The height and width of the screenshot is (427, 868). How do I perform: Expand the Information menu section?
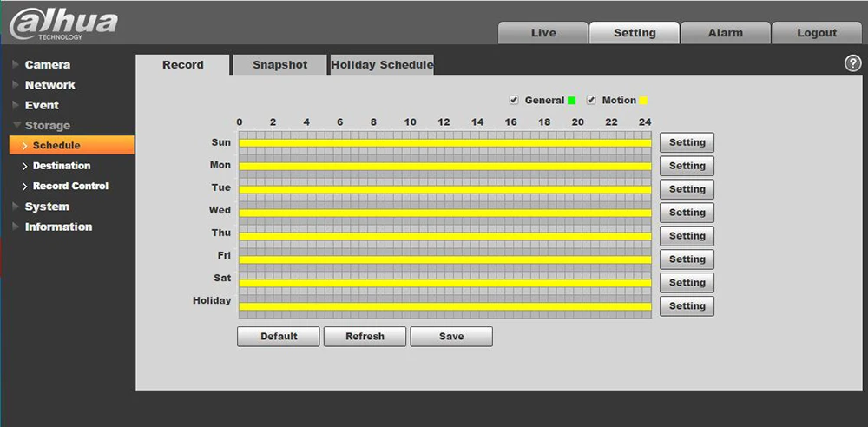[58, 227]
